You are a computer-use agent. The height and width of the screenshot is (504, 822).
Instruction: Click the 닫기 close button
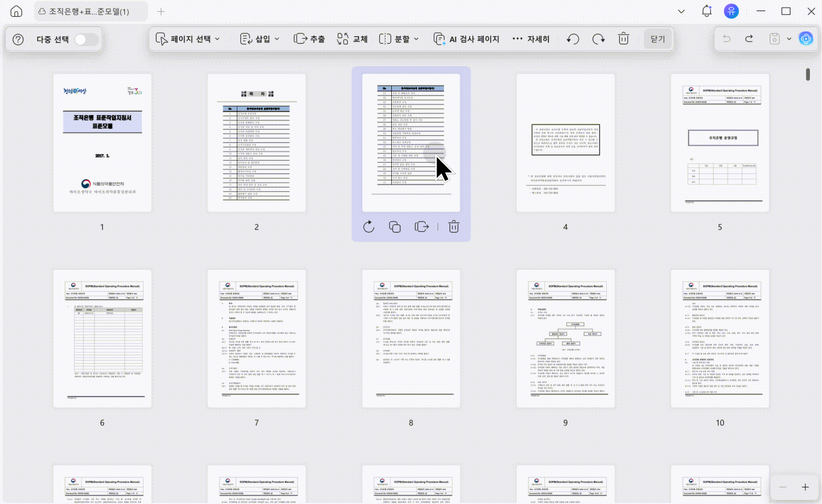pos(657,39)
